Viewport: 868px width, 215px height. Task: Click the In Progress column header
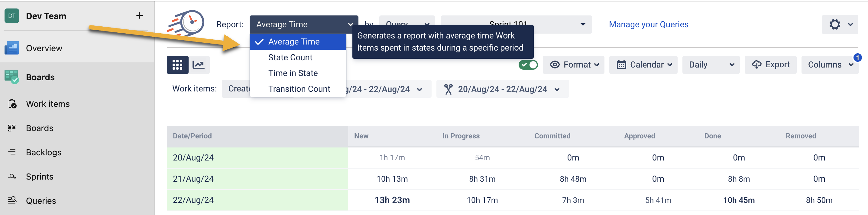[x=461, y=136]
